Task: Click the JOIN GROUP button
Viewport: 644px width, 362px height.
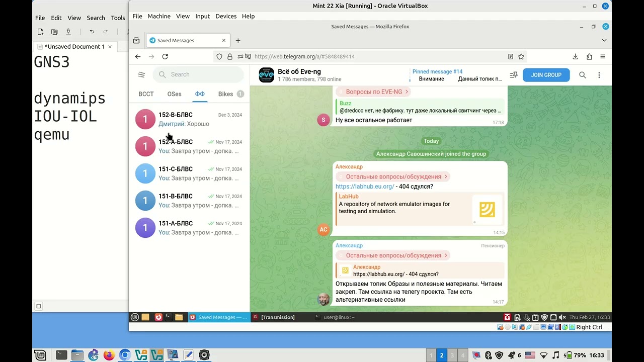Action: click(x=546, y=75)
